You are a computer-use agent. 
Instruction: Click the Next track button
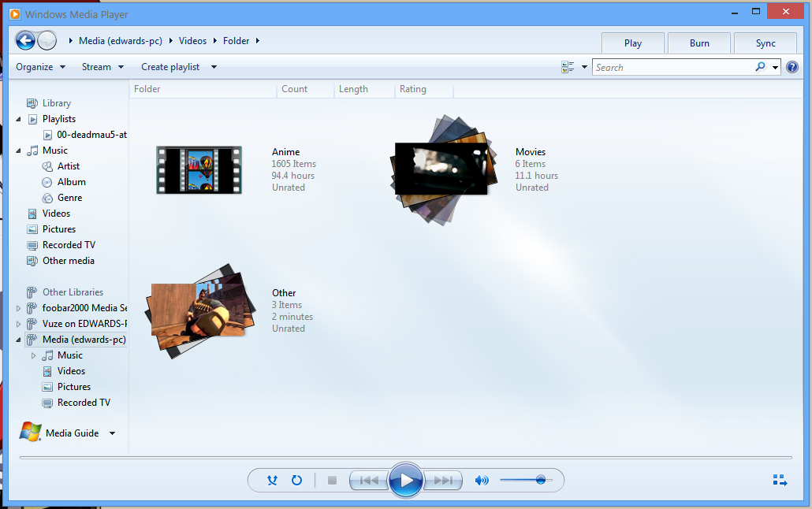point(443,480)
